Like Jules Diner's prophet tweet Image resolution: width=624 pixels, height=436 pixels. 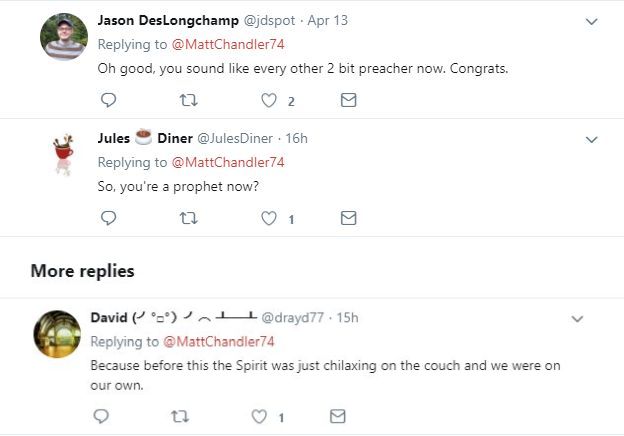268,218
